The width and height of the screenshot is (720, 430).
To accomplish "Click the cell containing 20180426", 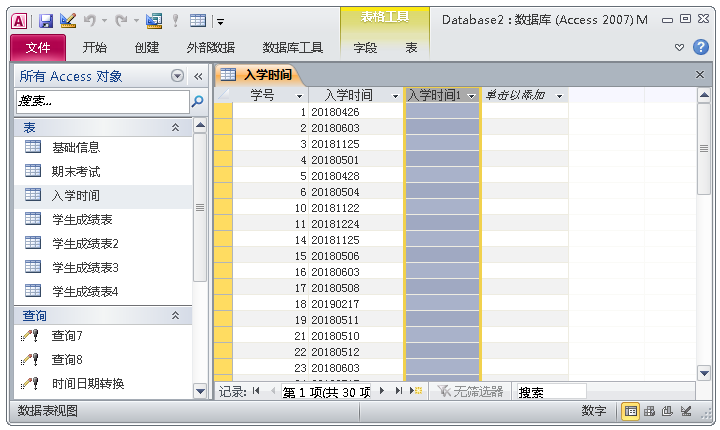I will (x=356, y=112).
